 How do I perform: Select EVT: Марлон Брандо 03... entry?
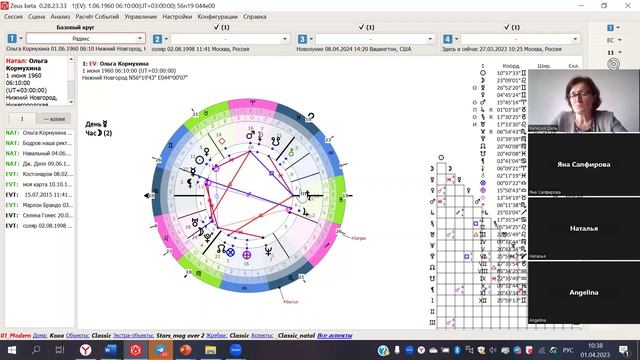[39, 205]
